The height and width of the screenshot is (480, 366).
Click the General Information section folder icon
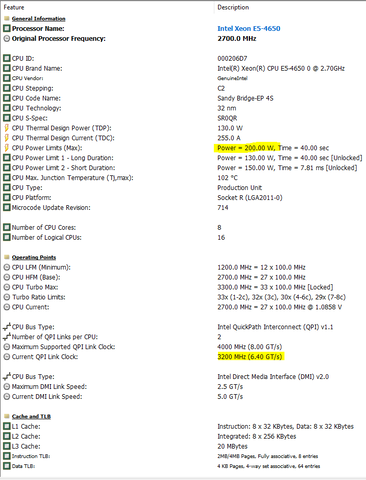(x=7, y=18)
